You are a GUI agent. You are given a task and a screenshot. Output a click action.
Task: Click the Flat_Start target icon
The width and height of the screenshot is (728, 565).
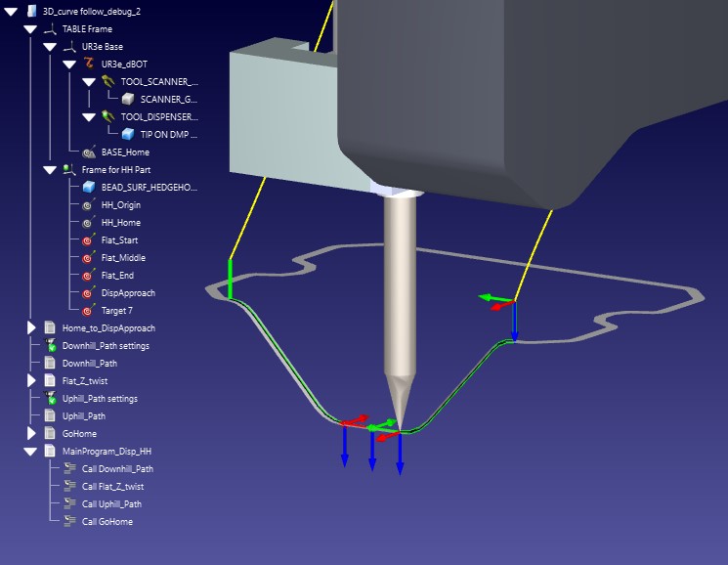89,240
